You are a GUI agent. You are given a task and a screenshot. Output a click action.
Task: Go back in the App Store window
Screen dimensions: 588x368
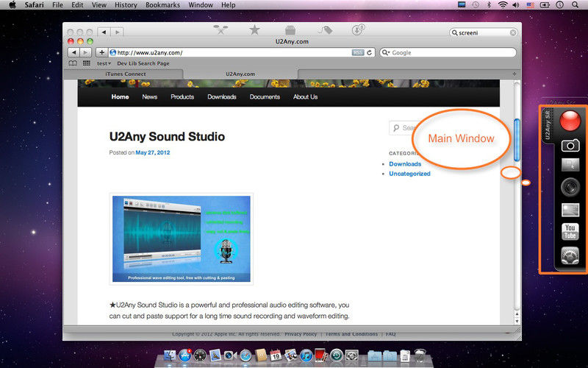tap(104, 32)
